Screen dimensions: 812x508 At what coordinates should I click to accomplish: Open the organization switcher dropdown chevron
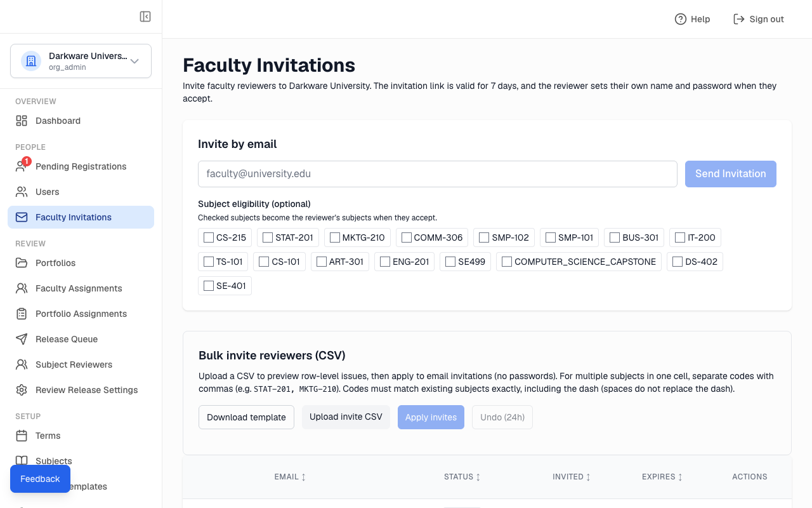[134, 61]
